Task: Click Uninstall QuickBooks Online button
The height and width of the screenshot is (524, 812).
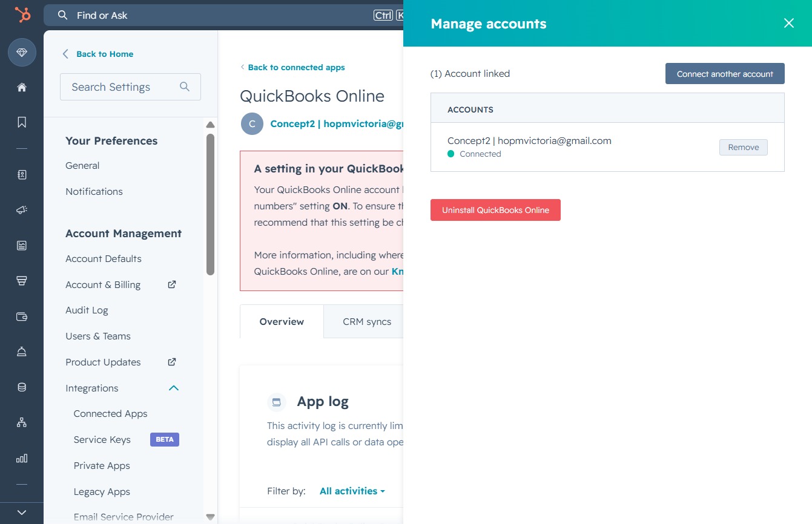Action: click(x=495, y=210)
